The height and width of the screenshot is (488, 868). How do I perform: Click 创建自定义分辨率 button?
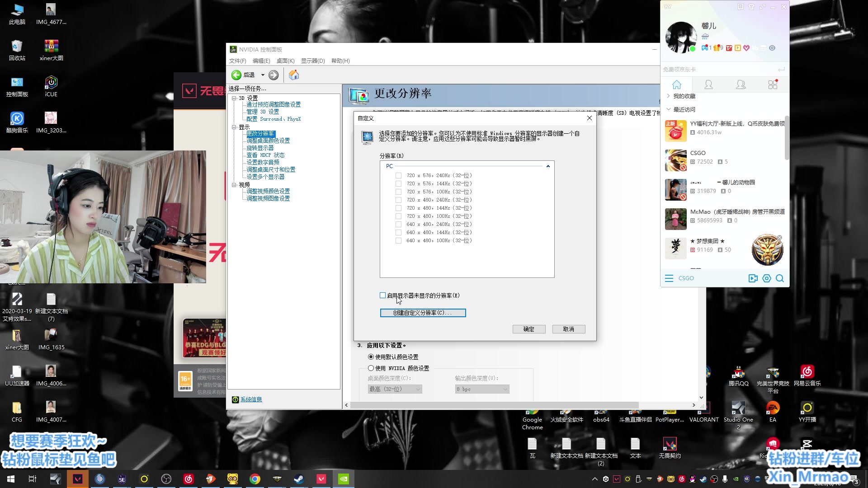(x=423, y=313)
